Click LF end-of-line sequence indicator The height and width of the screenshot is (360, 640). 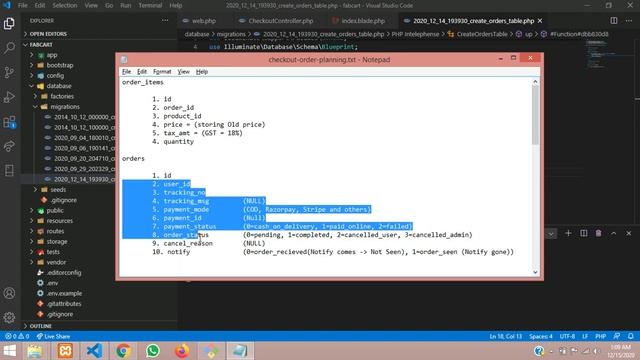(585, 336)
